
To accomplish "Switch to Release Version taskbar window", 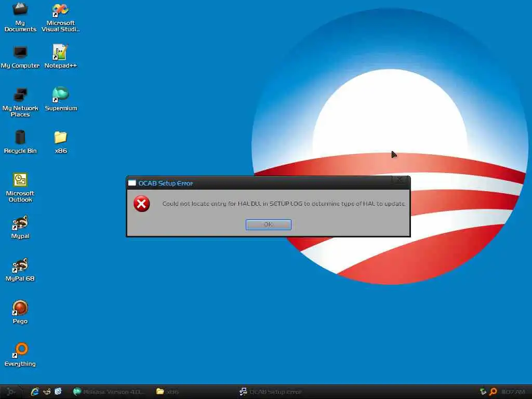I will click(109, 392).
